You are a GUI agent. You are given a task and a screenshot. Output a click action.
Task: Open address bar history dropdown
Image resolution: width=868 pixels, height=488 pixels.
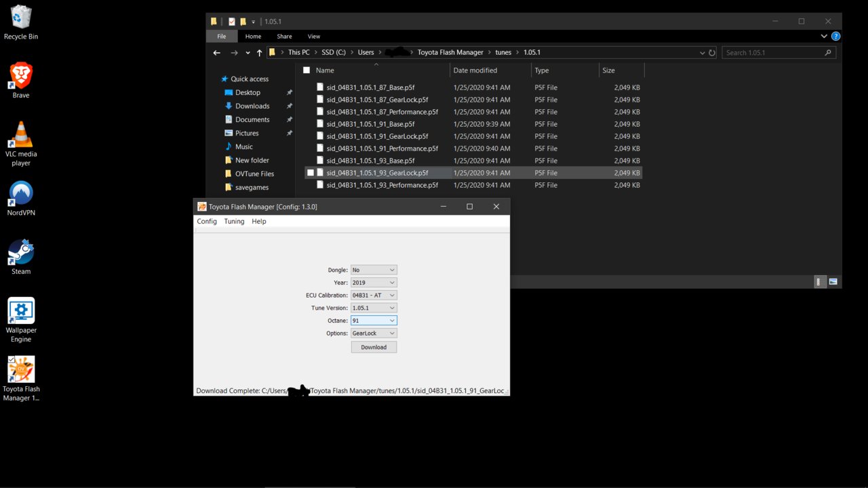click(703, 52)
